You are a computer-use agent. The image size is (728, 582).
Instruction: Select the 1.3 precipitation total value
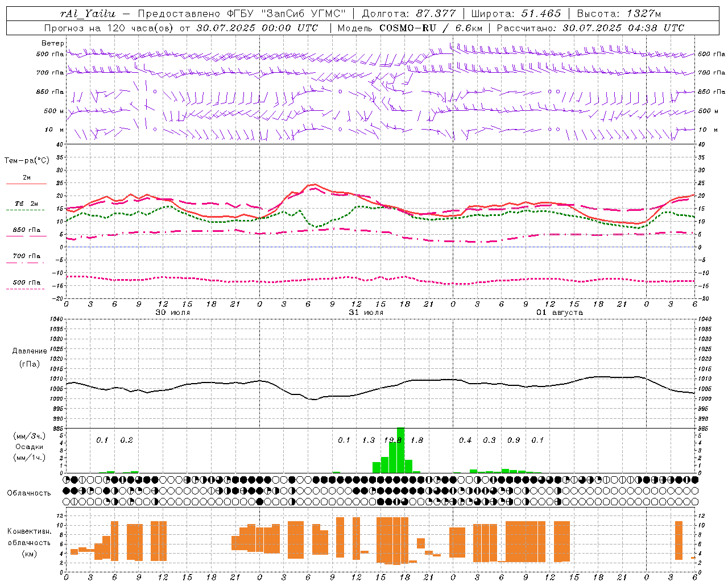pos(369,440)
